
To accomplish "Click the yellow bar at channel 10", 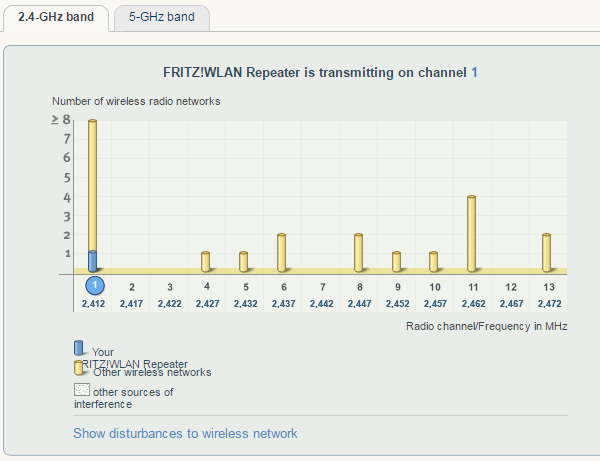I will click(434, 262).
